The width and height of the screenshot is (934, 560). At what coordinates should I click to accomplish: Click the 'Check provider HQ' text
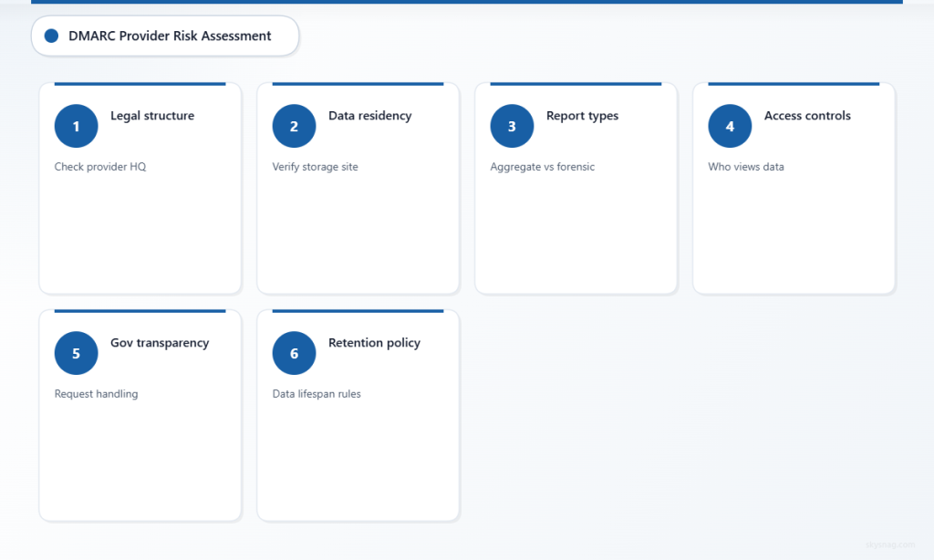pos(100,167)
